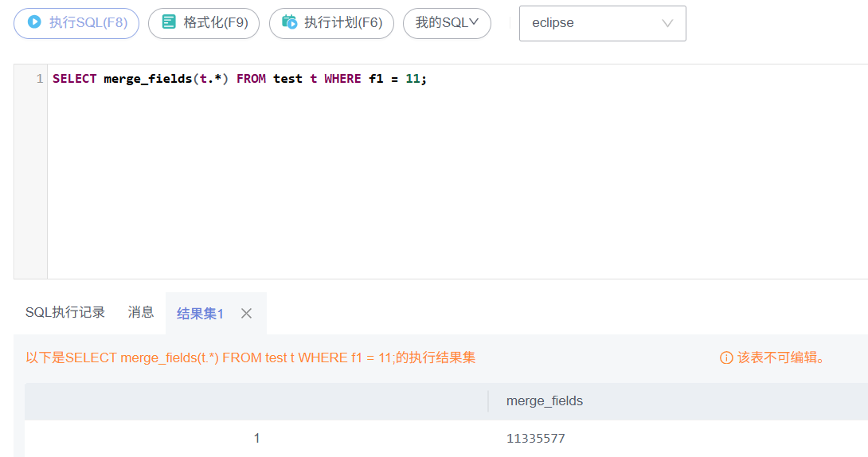Viewport: 868px width, 457px height.
Task: Click the merge_fields column header
Action: pos(545,401)
